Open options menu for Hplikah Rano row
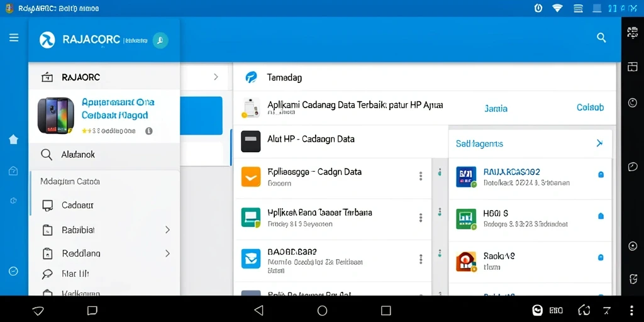This screenshot has width=644, height=322. click(x=421, y=218)
